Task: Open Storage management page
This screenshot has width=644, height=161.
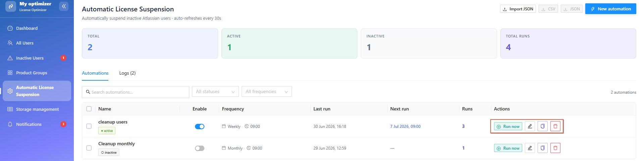Action: 37,109
